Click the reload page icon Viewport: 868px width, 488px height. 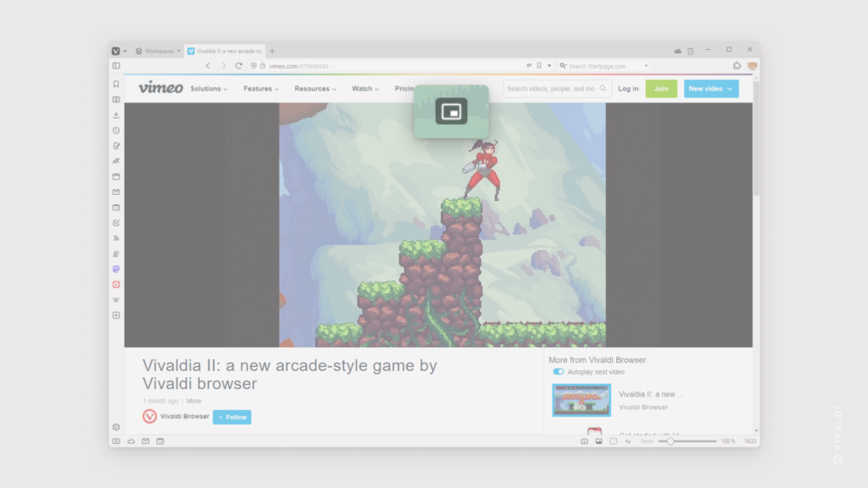coord(238,66)
